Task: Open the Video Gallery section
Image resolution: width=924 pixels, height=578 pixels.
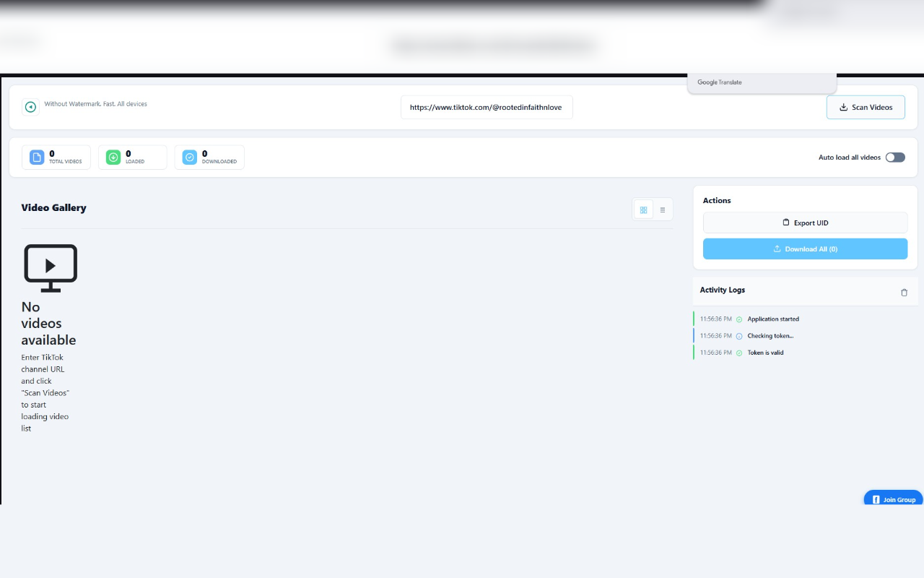Action: (x=53, y=207)
